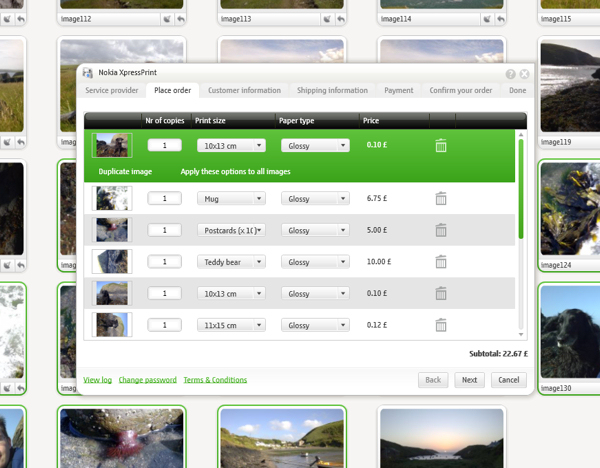Open Paper type dropdown in selected green row

[315, 145]
